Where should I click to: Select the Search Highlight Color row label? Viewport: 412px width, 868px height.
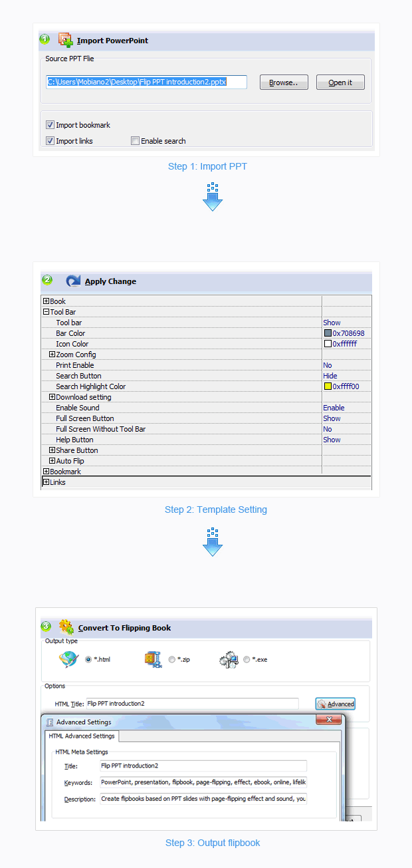coord(91,386)
